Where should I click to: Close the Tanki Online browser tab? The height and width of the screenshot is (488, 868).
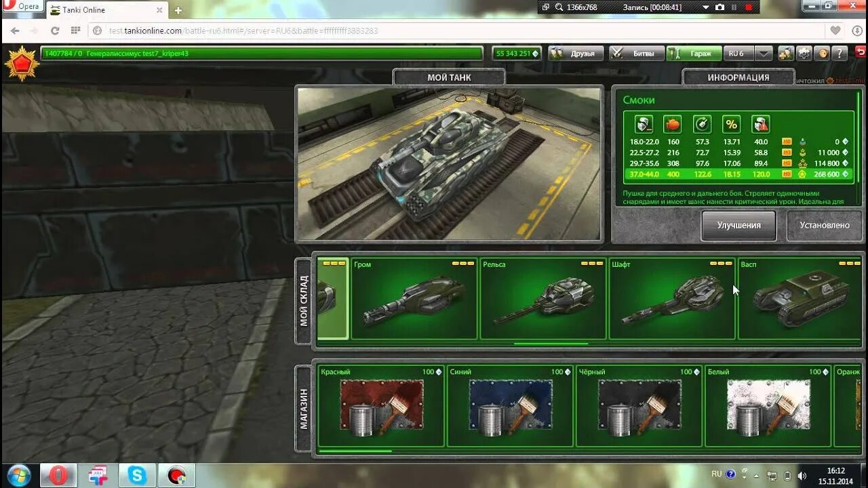tap(159, 10)
